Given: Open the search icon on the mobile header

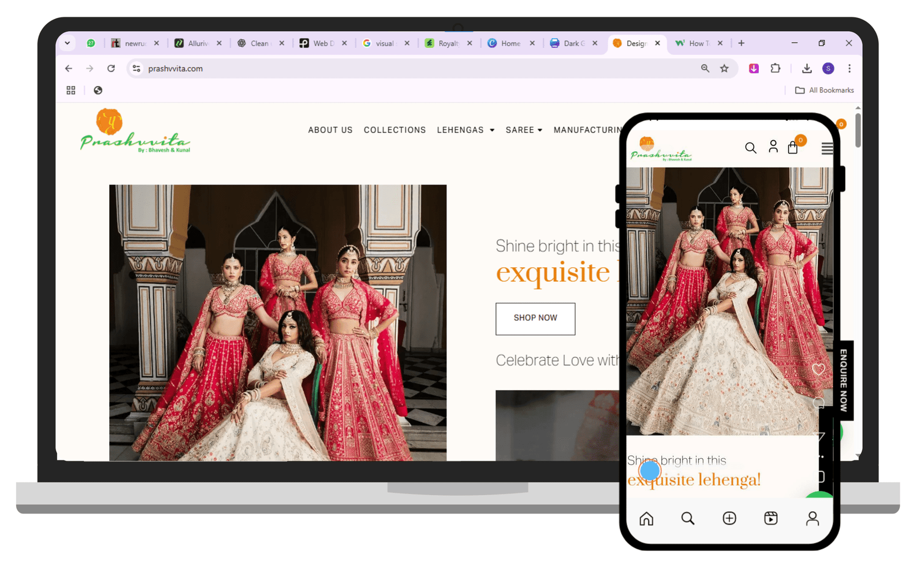Looking at the screenshot, I should tap(751, 147).
